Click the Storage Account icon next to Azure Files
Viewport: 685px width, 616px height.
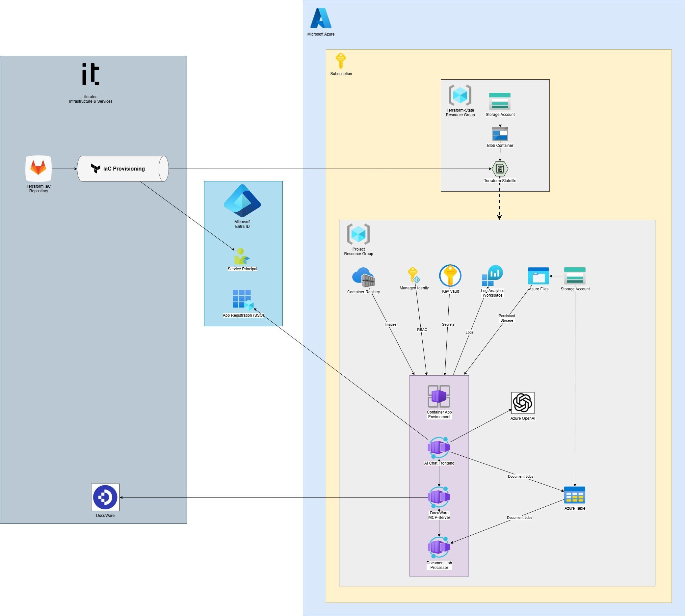tap(575, 276)
